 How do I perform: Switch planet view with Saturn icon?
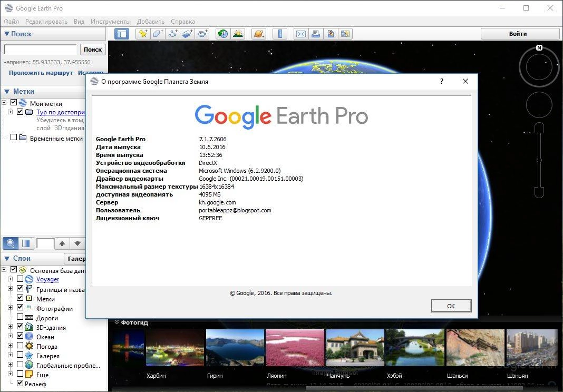click(x=259, y=34)
